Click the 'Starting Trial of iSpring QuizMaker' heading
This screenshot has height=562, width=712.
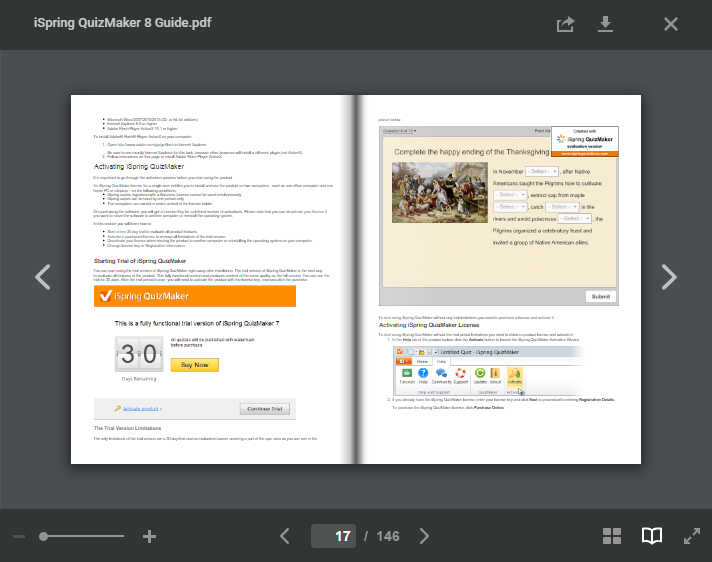(x=140, y=261)
